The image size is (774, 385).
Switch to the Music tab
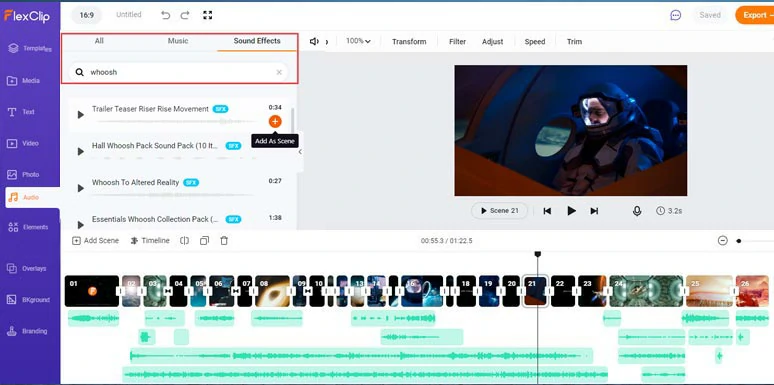178,41
